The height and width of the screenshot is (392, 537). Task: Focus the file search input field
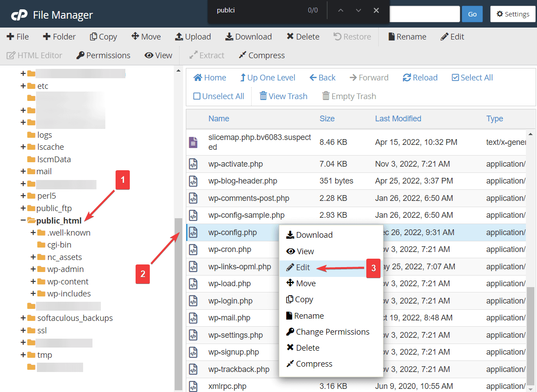(425, 14)
